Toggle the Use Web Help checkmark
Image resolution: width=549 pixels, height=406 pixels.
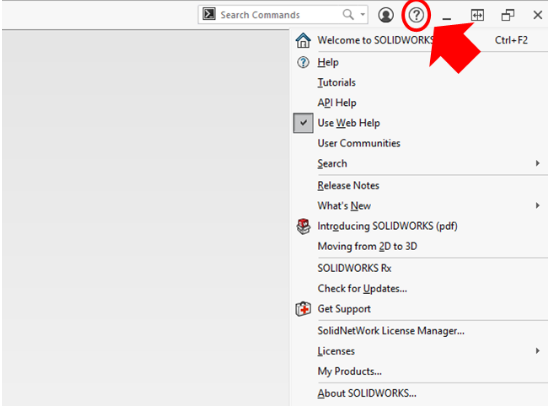[303, 123]
